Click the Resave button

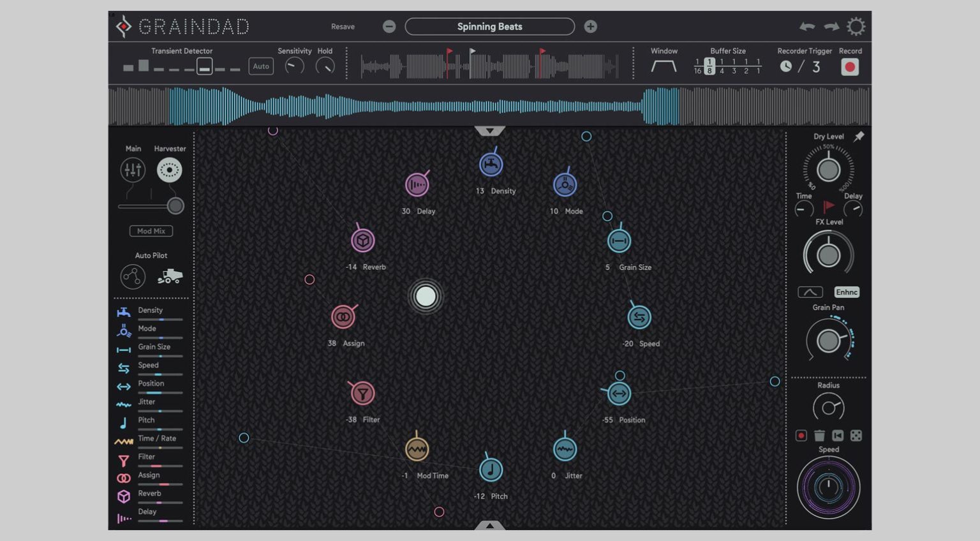click(343, 27)
